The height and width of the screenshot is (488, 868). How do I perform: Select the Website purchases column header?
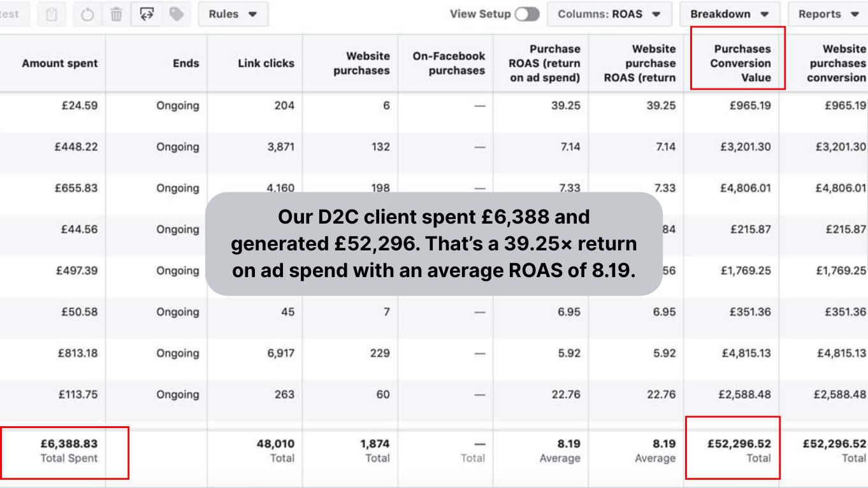click(361, 63)
